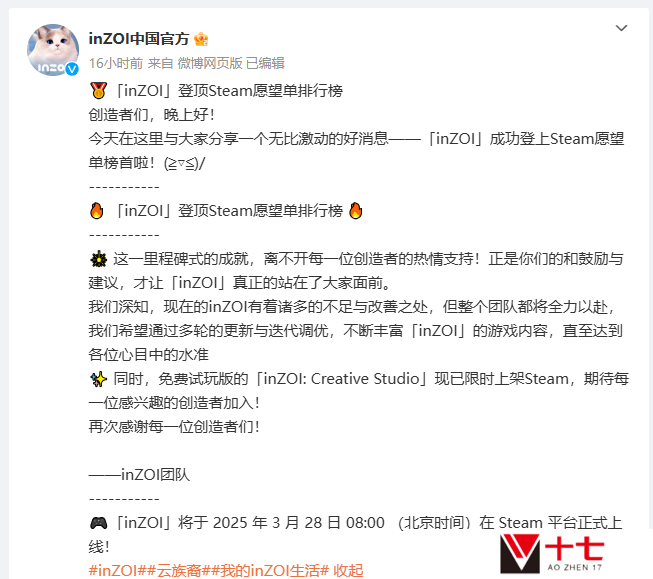Click the 微博网页版 source link
This screenshot has height=579, width=653.
pyautogui.click(x=210, y=63)
